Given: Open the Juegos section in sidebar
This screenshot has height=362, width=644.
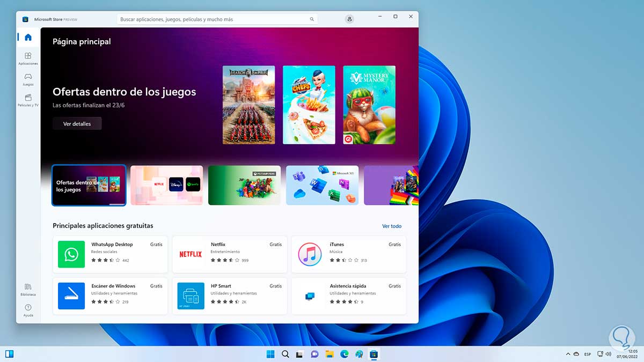Looking at the screenshot, I should pyautogui.click(x=28, y=79).
